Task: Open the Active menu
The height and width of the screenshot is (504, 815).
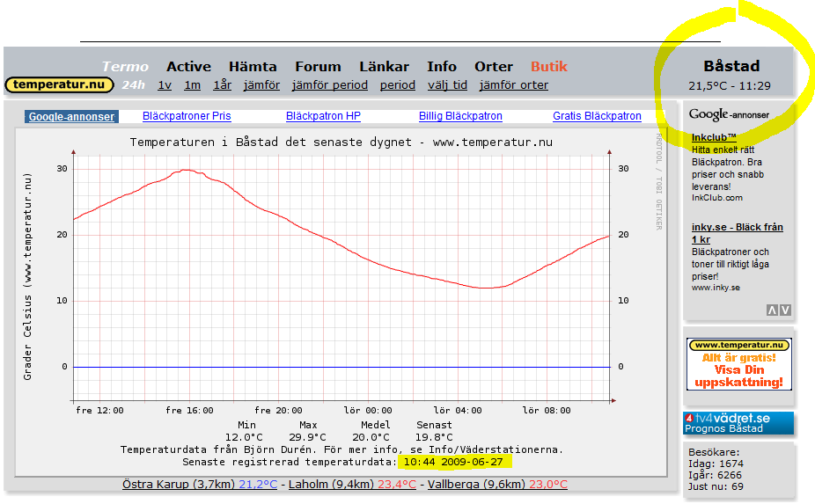Action: coord(188,66)
